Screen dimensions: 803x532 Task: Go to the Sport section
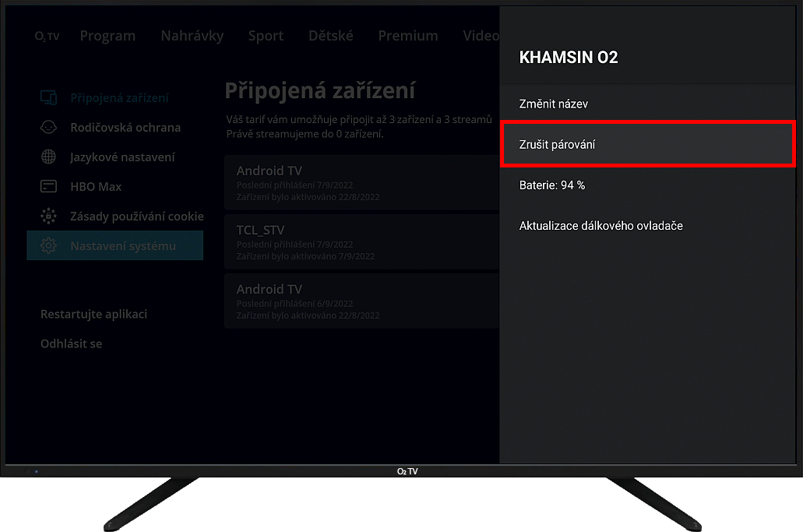(266, 36)
